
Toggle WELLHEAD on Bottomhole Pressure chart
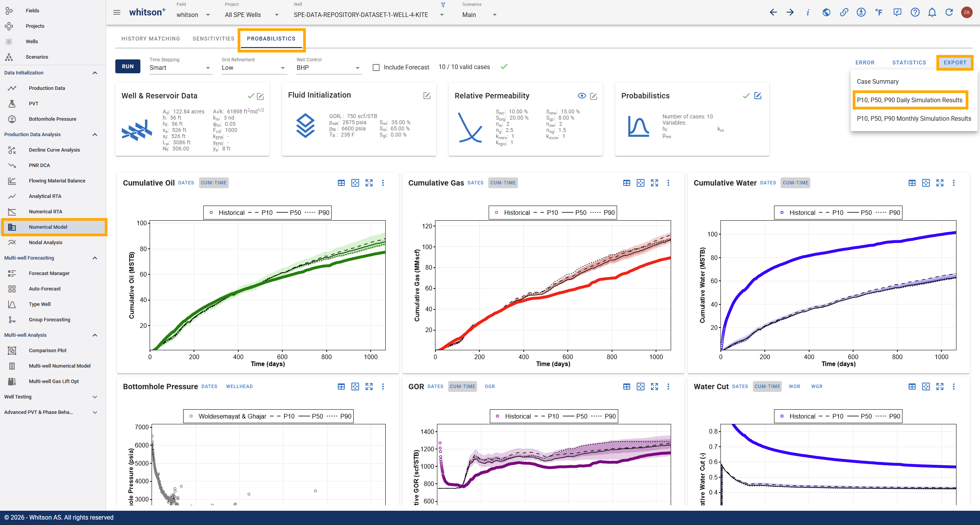coord(240,387)
